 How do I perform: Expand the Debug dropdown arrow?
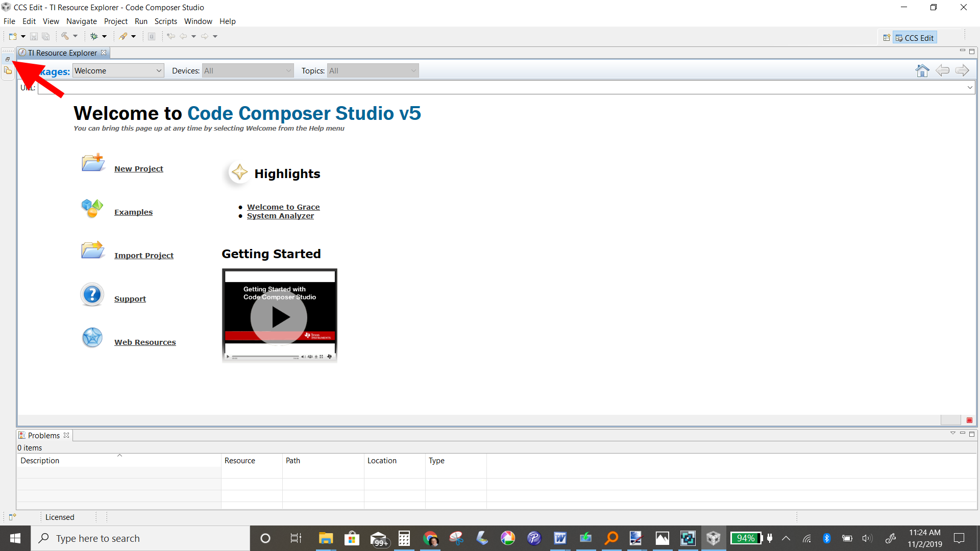tap(104, 36)
